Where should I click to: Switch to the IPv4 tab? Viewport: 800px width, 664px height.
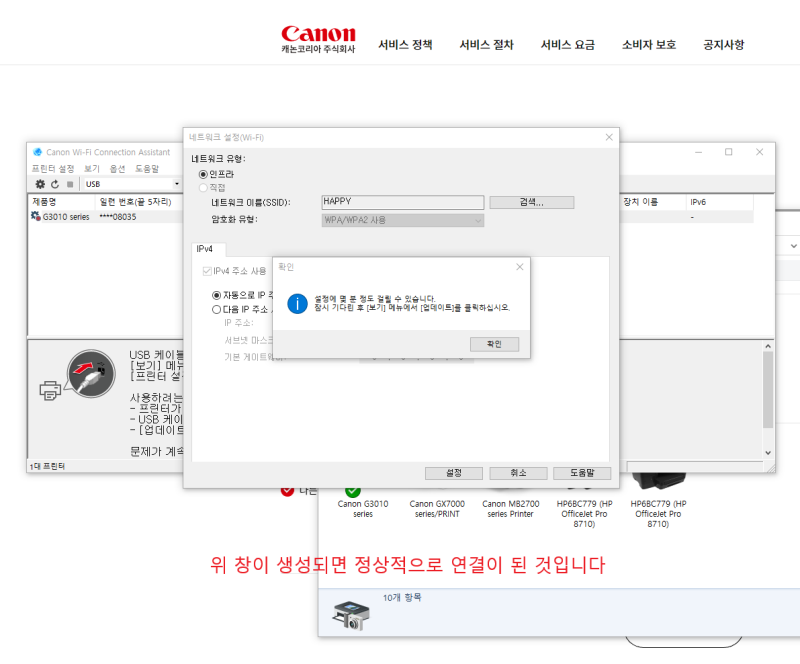[206, 249]
